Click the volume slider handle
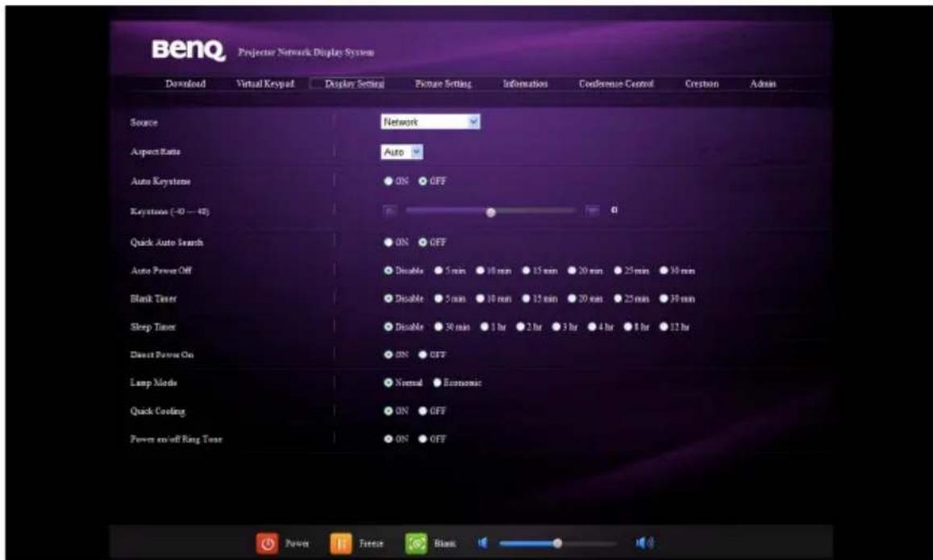 [557, 543]
